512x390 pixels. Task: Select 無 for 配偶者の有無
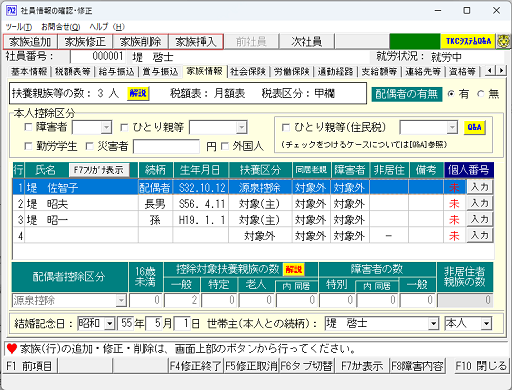point(480,94)
